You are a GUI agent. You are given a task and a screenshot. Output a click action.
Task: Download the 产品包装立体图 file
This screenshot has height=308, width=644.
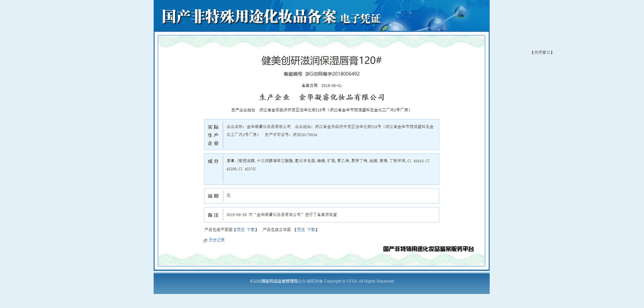click(311, 230)
